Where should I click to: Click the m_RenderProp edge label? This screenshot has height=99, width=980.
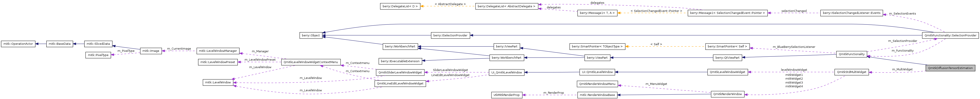(x=554, y=93)
